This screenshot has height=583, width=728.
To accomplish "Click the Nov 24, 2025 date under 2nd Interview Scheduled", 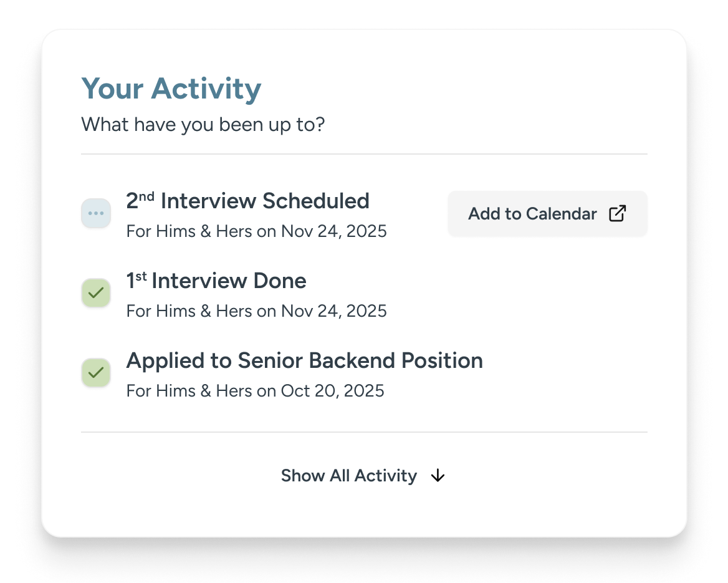I will click(x=334, y=231).
